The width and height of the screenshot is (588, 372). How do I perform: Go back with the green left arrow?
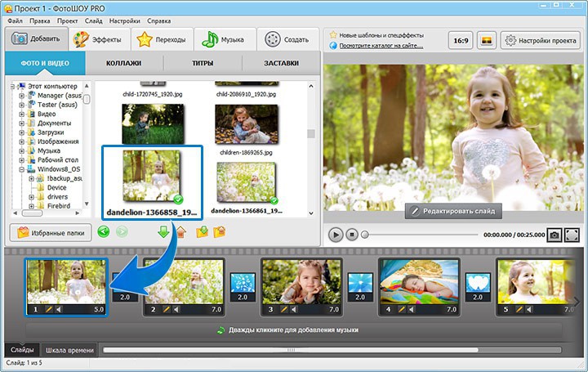point(104,231)
